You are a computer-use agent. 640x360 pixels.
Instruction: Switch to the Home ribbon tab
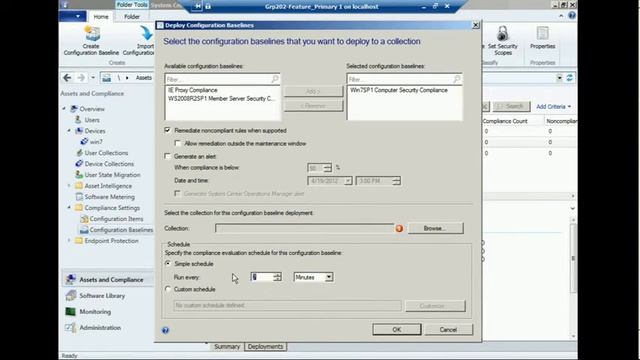point(101,17)
